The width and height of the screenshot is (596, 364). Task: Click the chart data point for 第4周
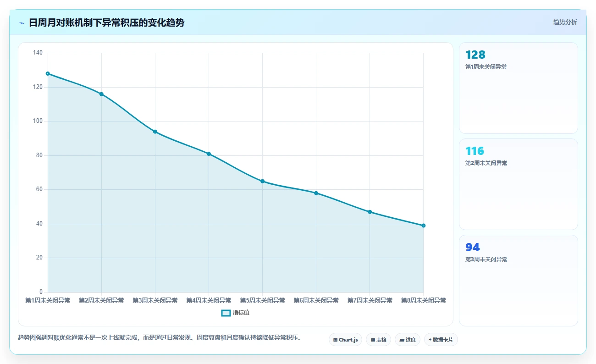(x=209, y=154)
